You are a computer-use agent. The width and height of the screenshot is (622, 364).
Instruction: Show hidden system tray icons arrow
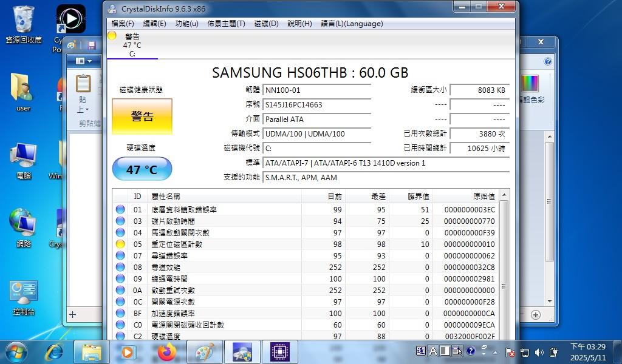point(495,352)
